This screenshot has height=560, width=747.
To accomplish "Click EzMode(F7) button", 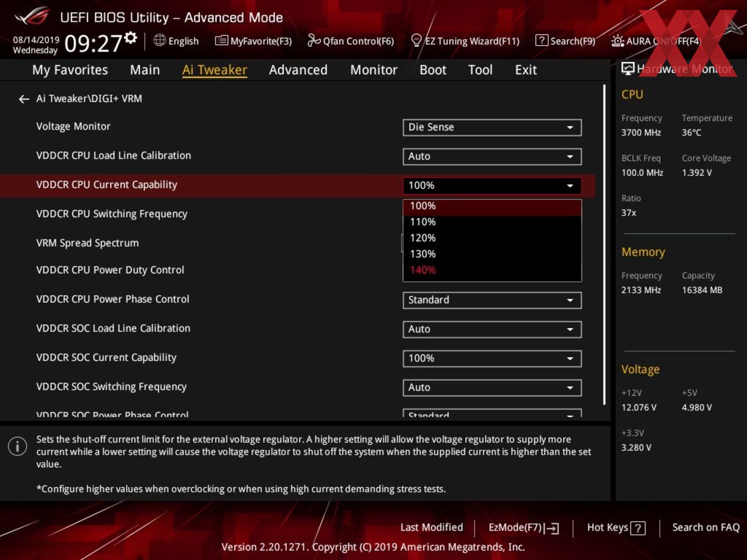I will tap(523, 528).
